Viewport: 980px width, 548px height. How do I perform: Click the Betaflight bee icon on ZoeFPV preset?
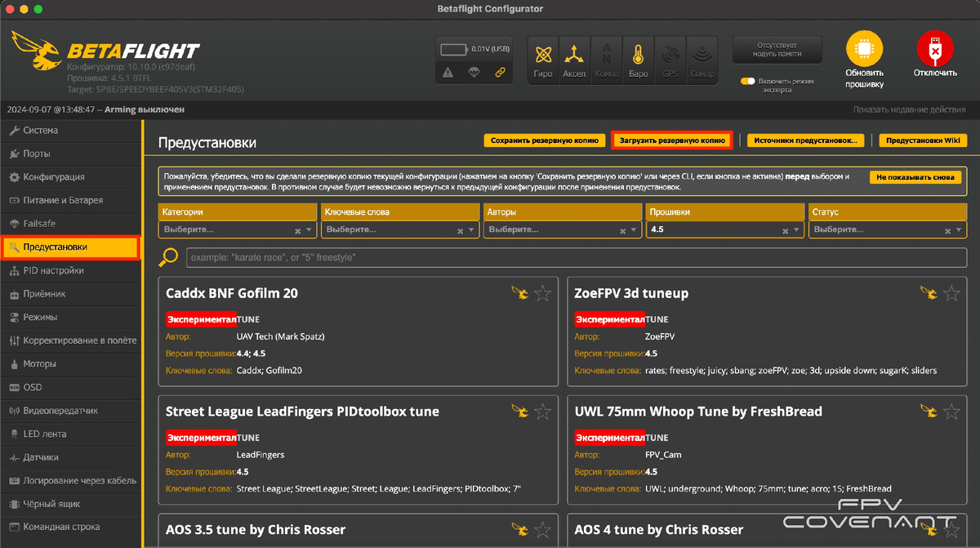929,293
